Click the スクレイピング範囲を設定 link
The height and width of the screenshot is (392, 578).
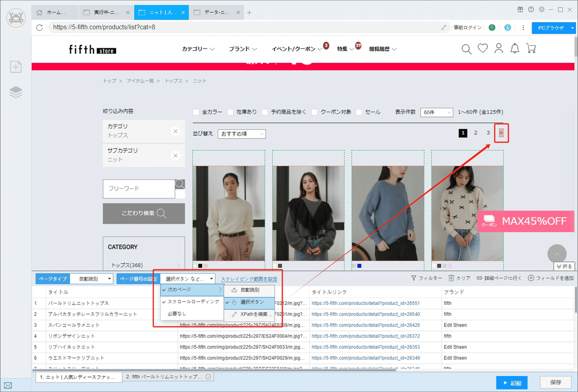pyautogui.click(x=249, y=279)
